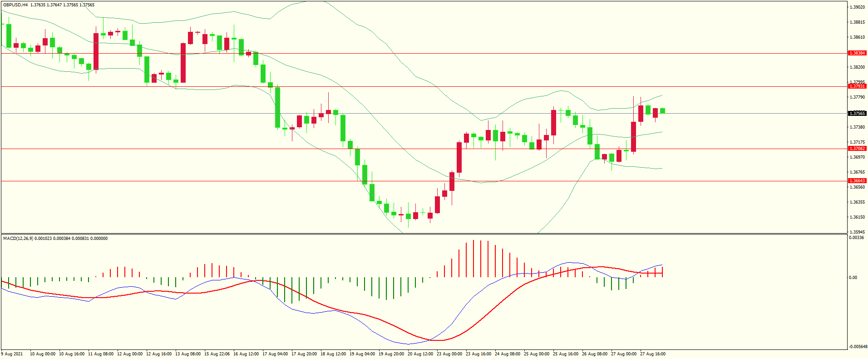The height and width of the screenshot is (359, 868).
Task: Click the 23 Aug 00:00 time label
Action: coord(449,354)
